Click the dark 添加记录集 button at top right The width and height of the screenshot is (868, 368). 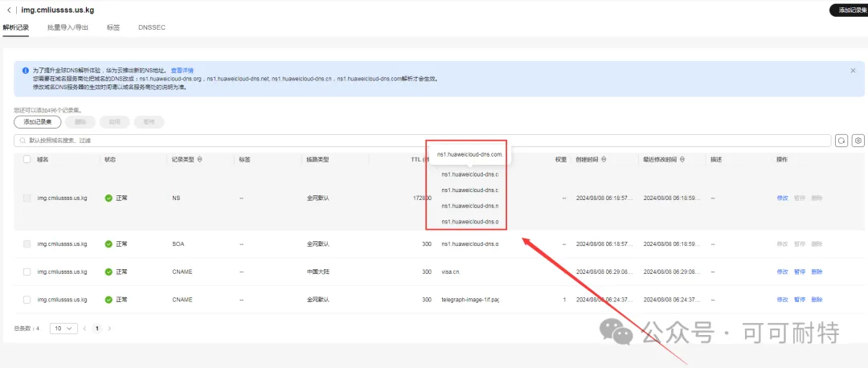(850, 10)
